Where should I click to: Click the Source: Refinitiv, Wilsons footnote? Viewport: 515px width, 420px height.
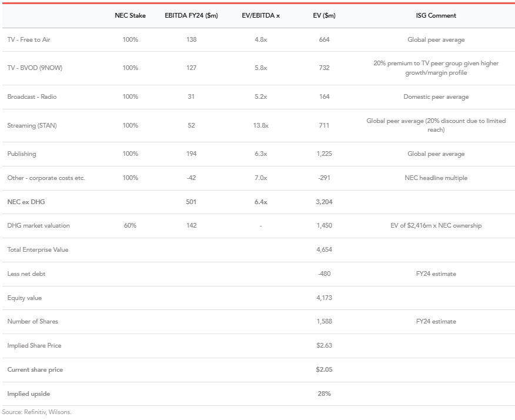click(36, 412)
